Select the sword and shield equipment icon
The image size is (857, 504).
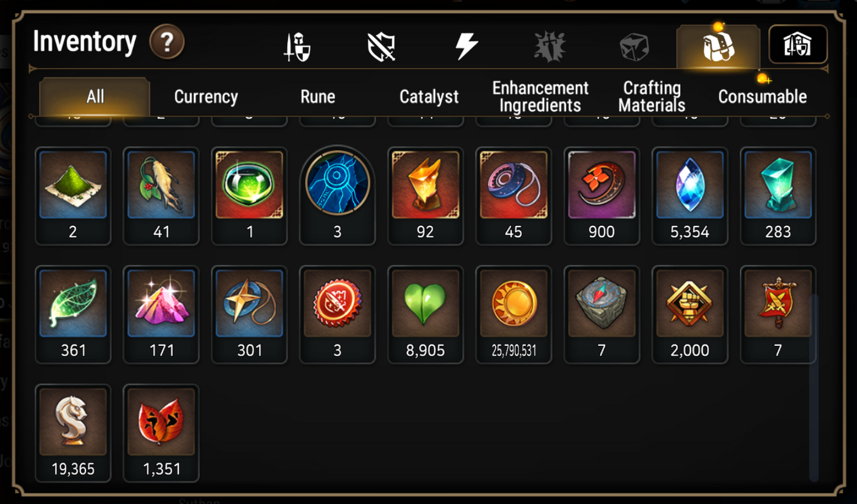pos(297,47)
